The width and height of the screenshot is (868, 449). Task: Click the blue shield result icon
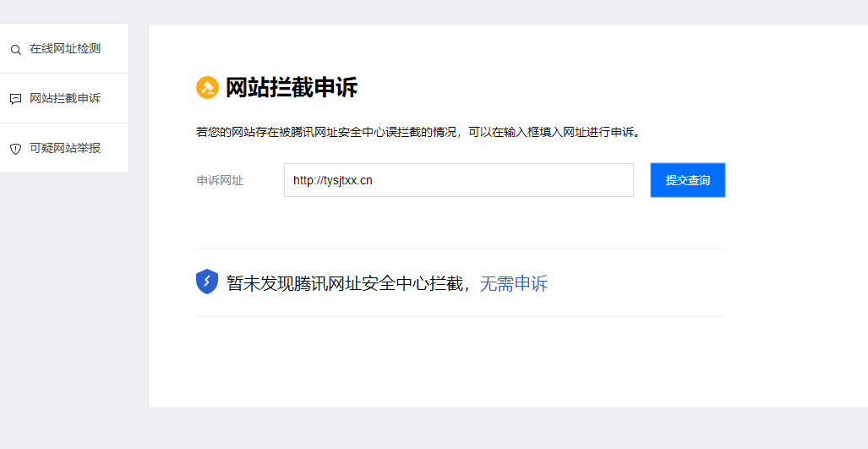(207, 282)
